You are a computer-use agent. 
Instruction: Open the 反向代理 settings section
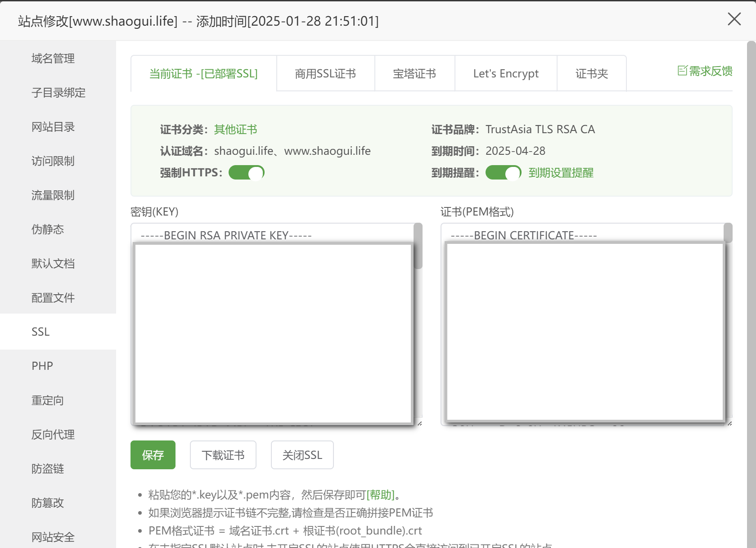tap(53, 435)
